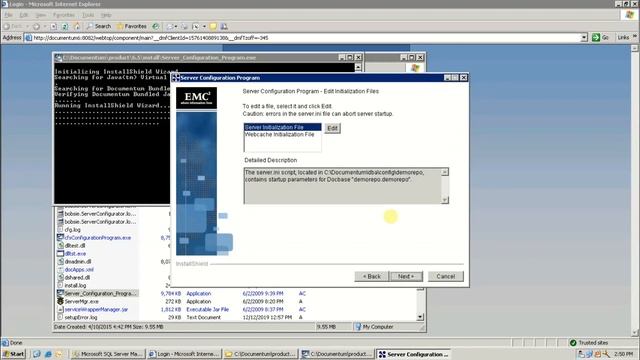640x360 pixels.
Task: Click the IE Forward toolbar button
Action: click(x=36, y=26)
